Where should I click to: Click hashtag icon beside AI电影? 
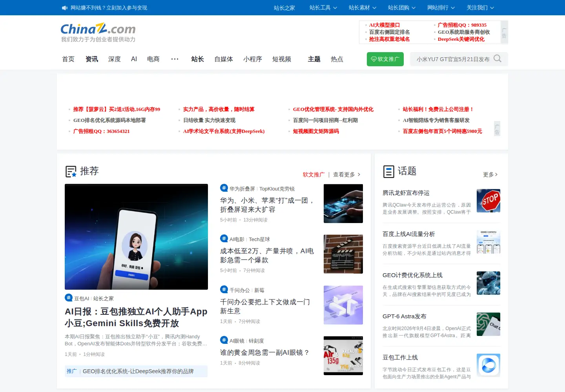coord(224,238)
